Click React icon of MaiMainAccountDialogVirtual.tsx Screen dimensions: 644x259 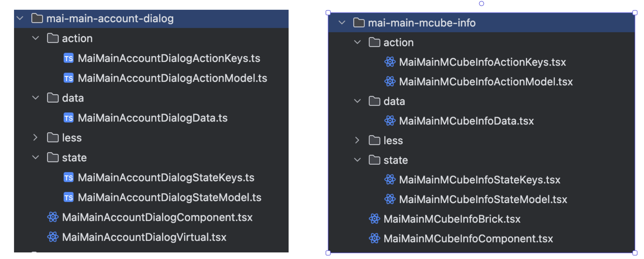pos(53,237)
